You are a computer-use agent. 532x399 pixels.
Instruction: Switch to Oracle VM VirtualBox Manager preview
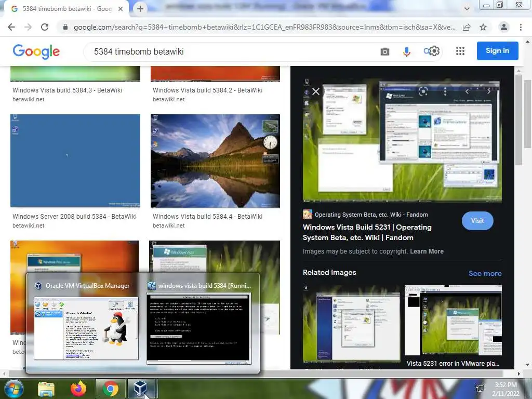(x=86, y=328)
